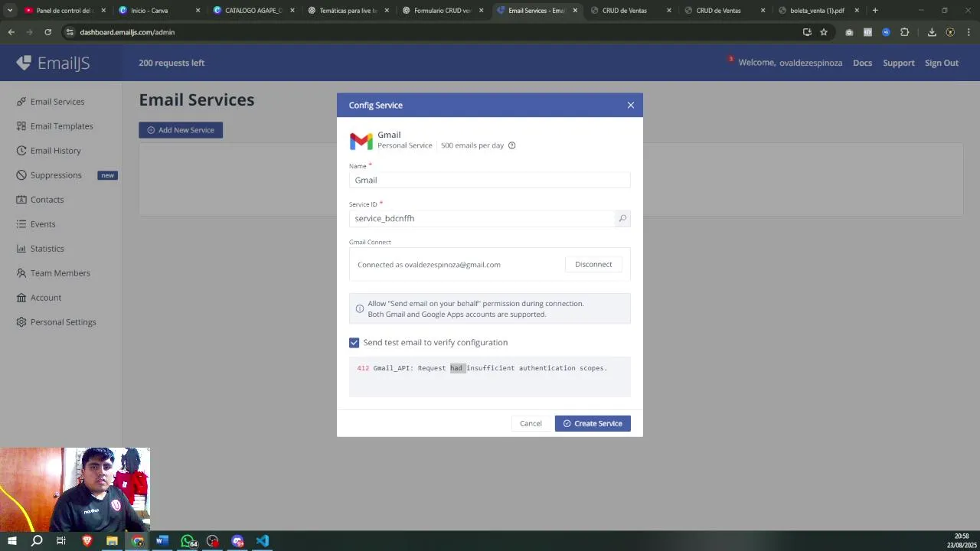The width and height of the screenshot is (980, 551).
Task: Click the Personal Settings gear icon
Action: tap(21, 322)
